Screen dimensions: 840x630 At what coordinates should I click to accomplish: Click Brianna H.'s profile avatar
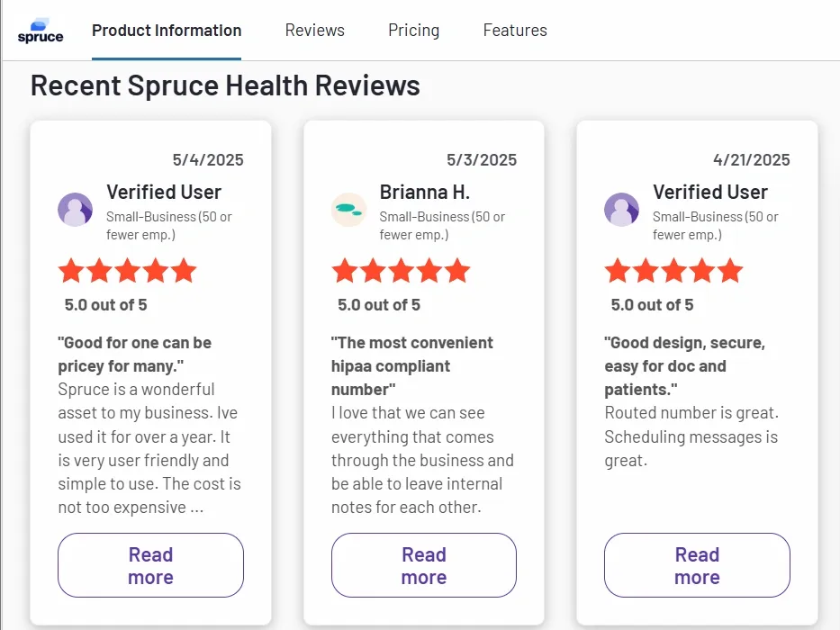[x=348, y=209]
